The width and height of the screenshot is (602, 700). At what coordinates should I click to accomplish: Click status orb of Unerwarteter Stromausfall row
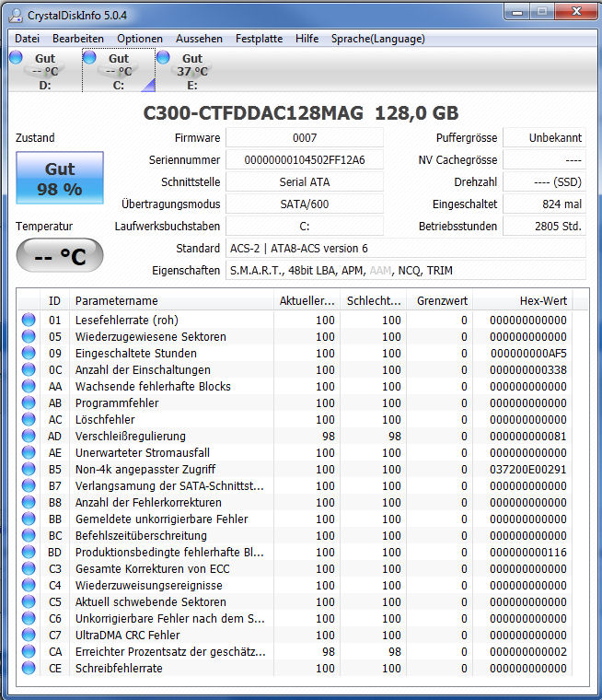click(x=29, y=452)
